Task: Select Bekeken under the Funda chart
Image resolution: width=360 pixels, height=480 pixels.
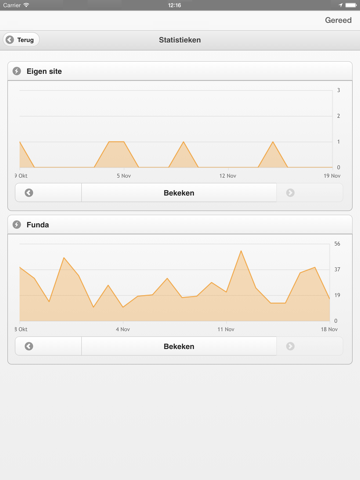Action: 179,346
